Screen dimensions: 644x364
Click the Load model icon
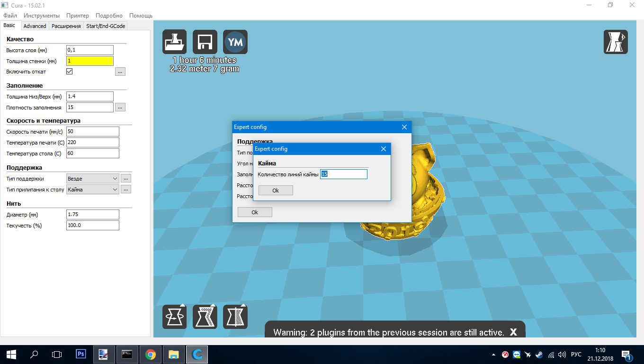(174, 42)
